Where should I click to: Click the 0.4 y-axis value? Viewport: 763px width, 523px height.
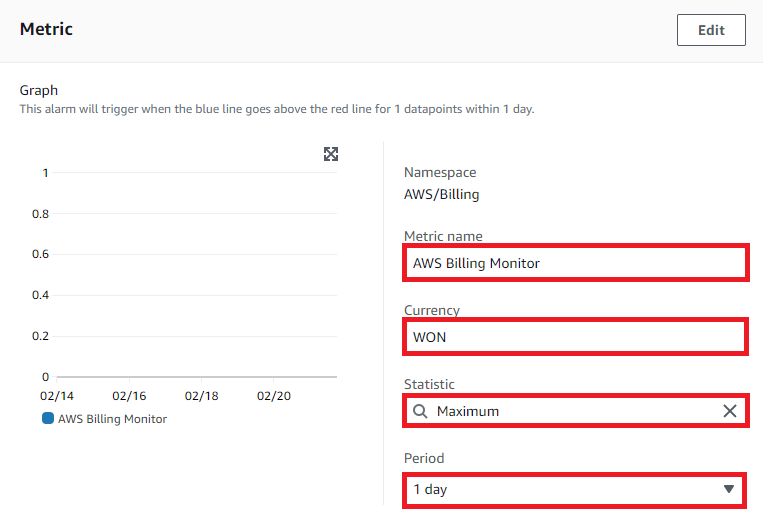(40, 295)
